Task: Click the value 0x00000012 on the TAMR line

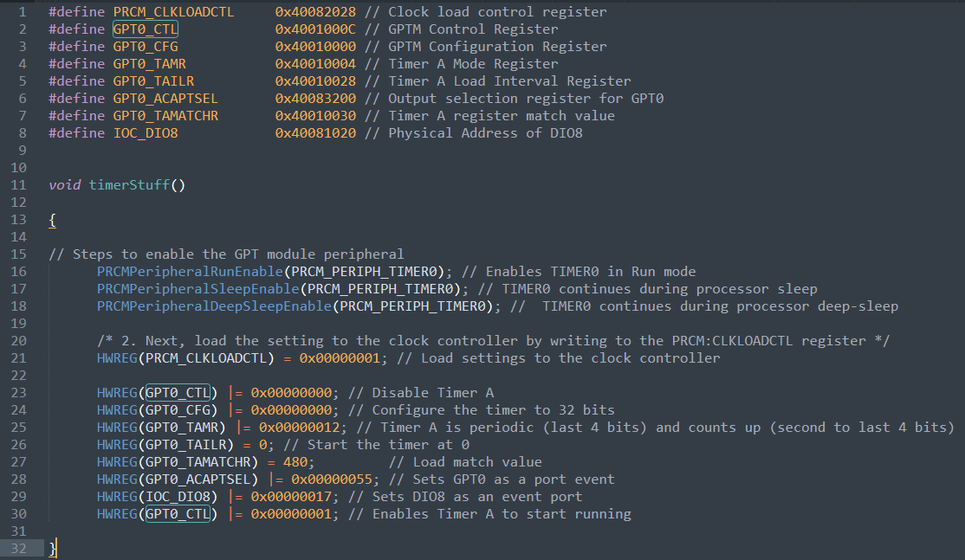Action: point(299,428)
